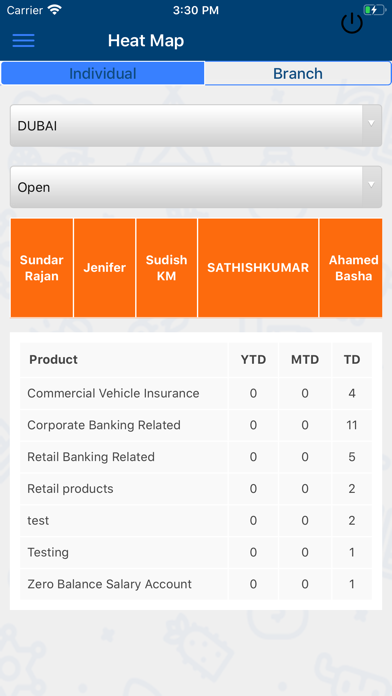Tap the Wi-Fi status icon
Image resolution: width=392 pixels, height=696 pixels.
click(55, 10)
